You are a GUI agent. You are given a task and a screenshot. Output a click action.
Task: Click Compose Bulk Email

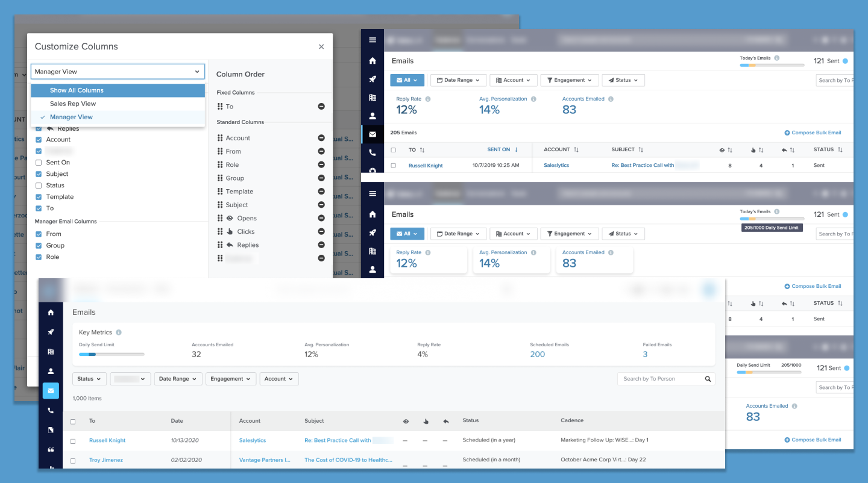(813, 132)
